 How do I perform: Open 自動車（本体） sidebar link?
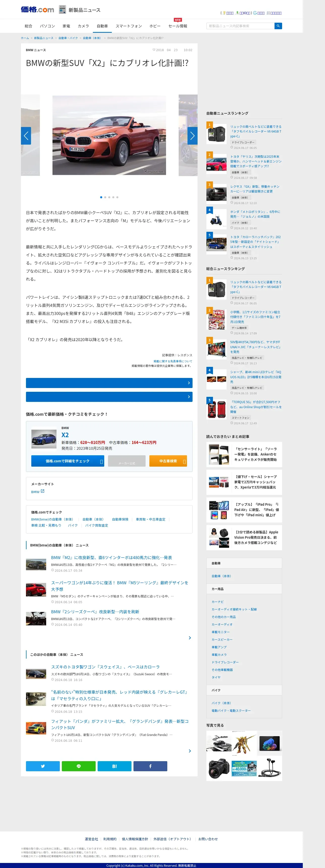tap(221, 576)
